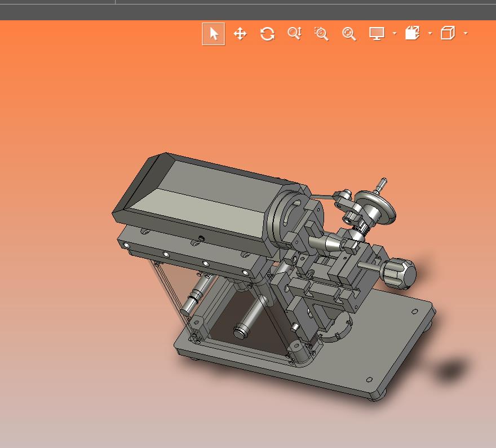Click the wireframe cube display style icon
This screenshot has height=448, width=496.
448,34
